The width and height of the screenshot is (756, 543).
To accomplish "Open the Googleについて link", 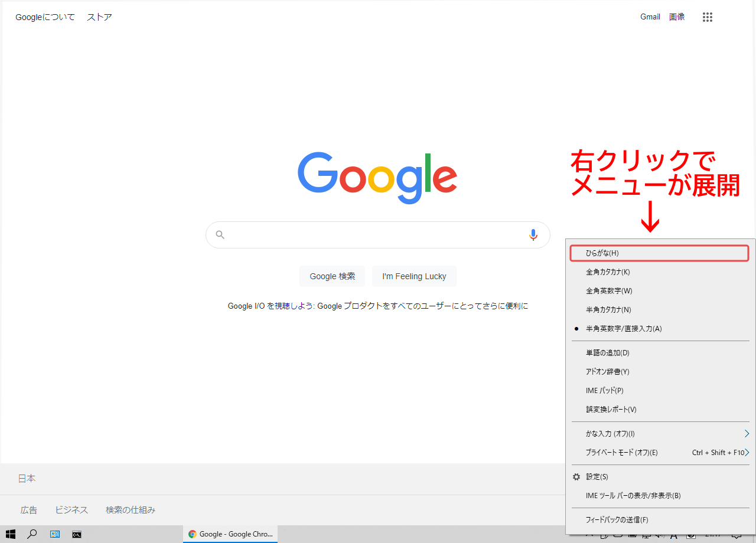I will 45,17.
